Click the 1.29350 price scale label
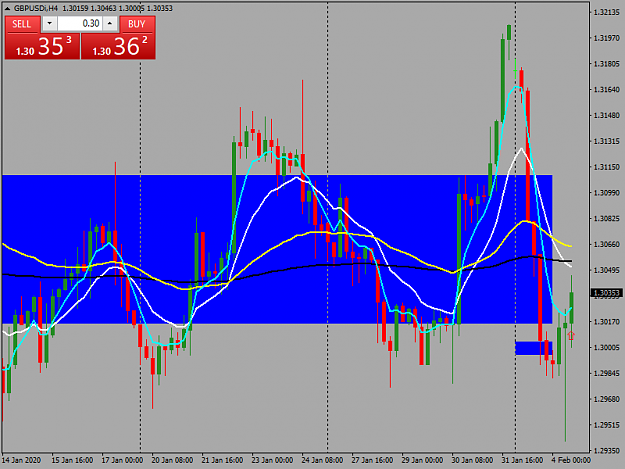The height and width of the screenshot is (469, 625). click(607, 451)
